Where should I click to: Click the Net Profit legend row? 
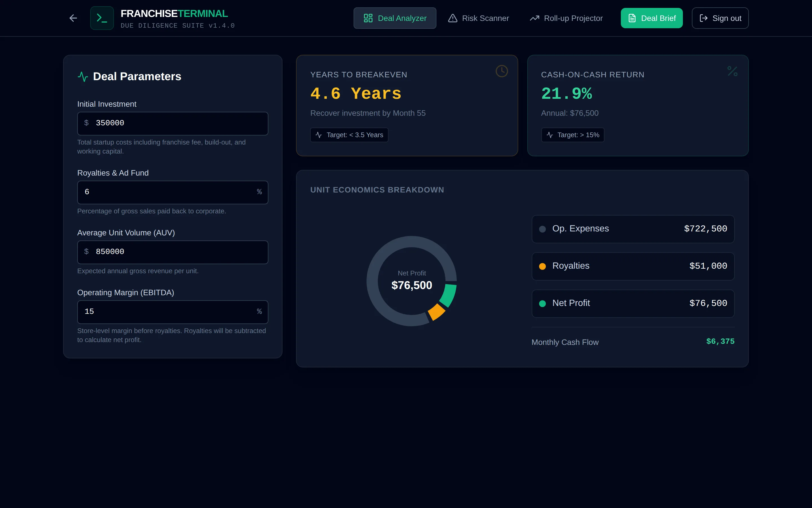(x=633, y=303)
